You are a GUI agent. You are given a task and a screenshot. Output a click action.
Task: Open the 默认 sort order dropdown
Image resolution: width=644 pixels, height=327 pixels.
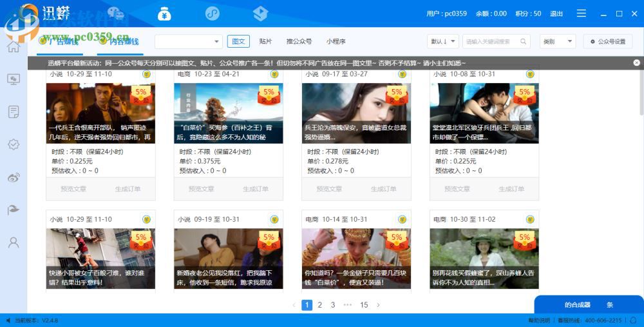tap(443, 41)
